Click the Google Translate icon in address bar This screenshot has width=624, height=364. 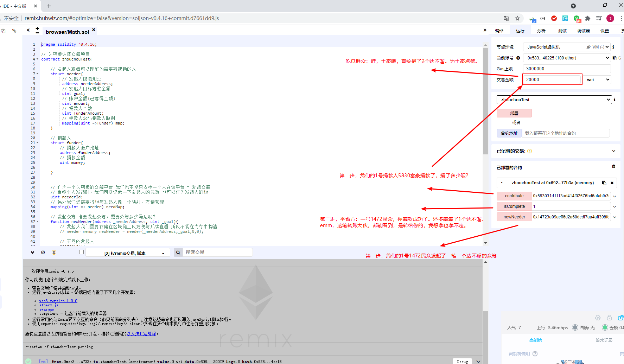[x=506, y=18]
